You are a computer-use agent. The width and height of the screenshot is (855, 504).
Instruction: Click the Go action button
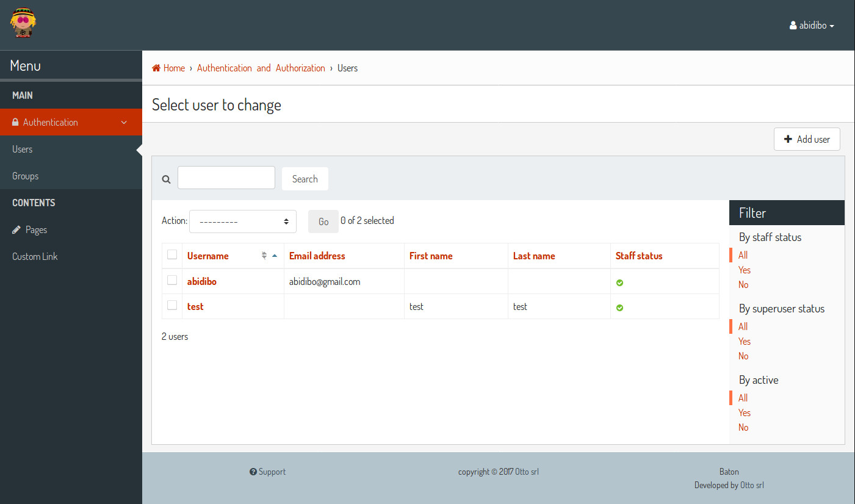coord(323,221)
